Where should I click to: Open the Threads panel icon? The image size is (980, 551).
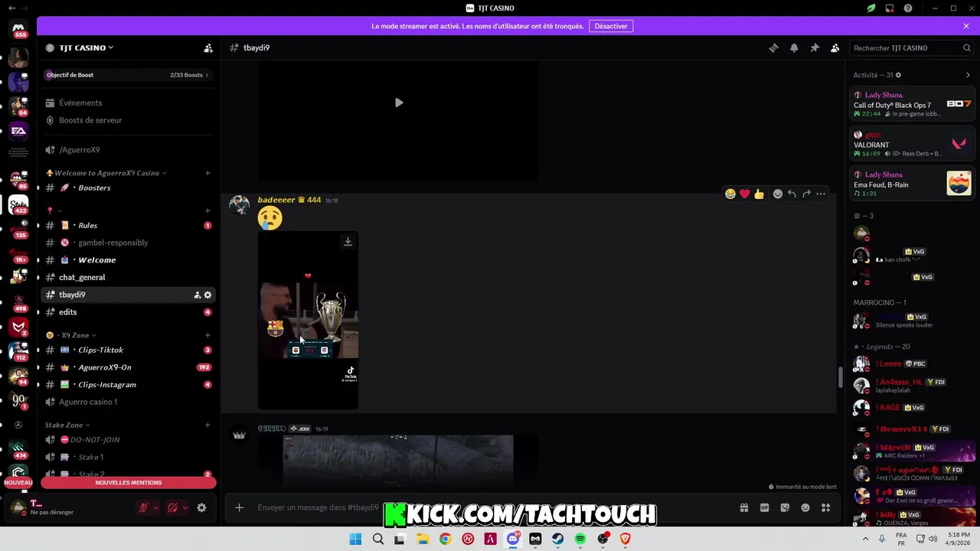pyautogui.click(x=773, y=47)
